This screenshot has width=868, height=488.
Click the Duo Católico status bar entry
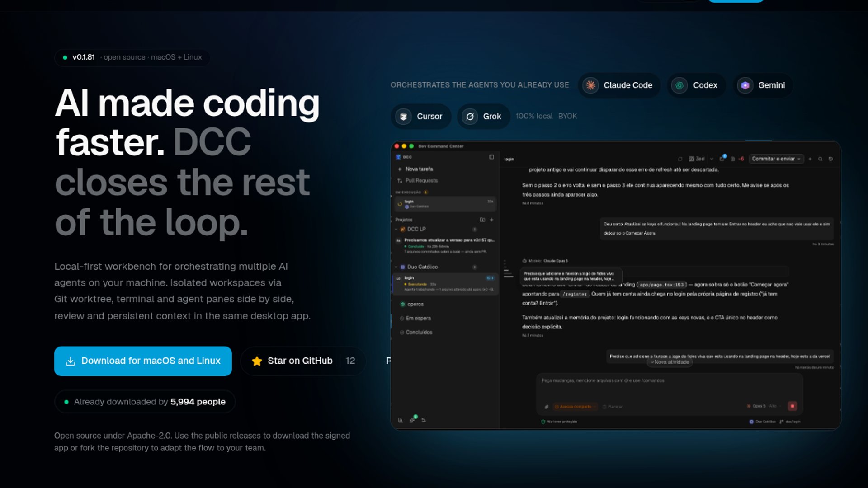[x=763, y=422]
